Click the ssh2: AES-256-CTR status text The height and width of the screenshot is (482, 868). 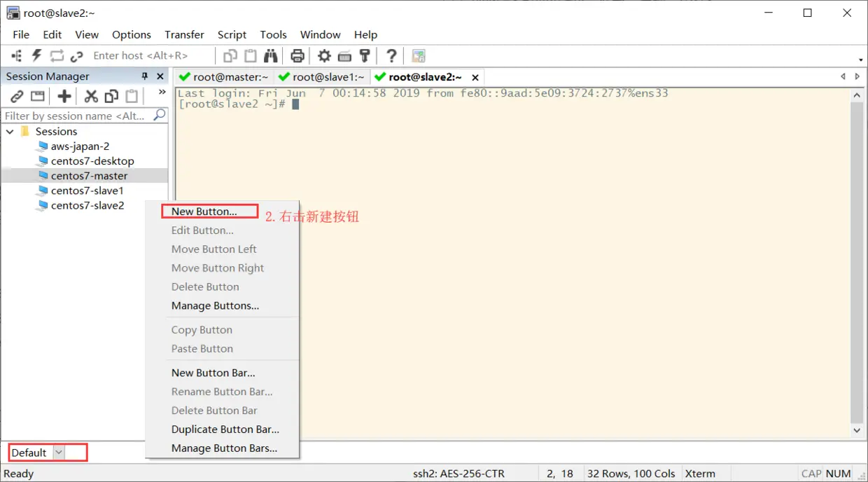coord(458,474)
